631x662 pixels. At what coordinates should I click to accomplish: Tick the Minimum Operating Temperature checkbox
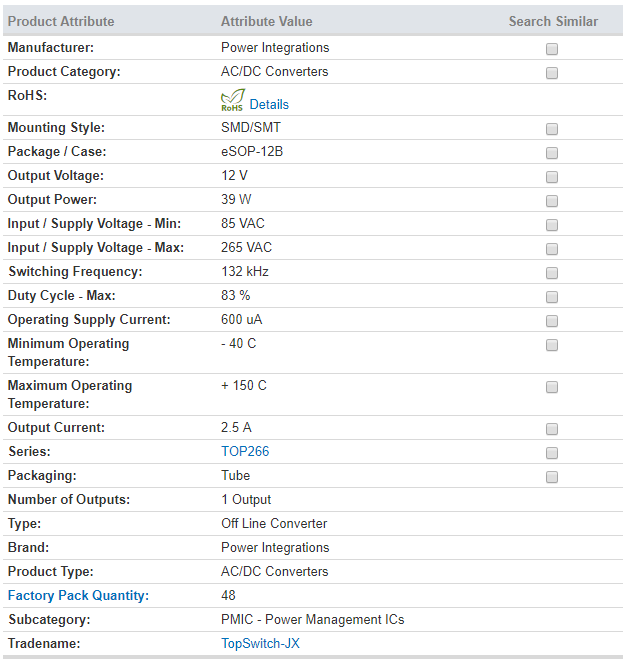point(552,345)
